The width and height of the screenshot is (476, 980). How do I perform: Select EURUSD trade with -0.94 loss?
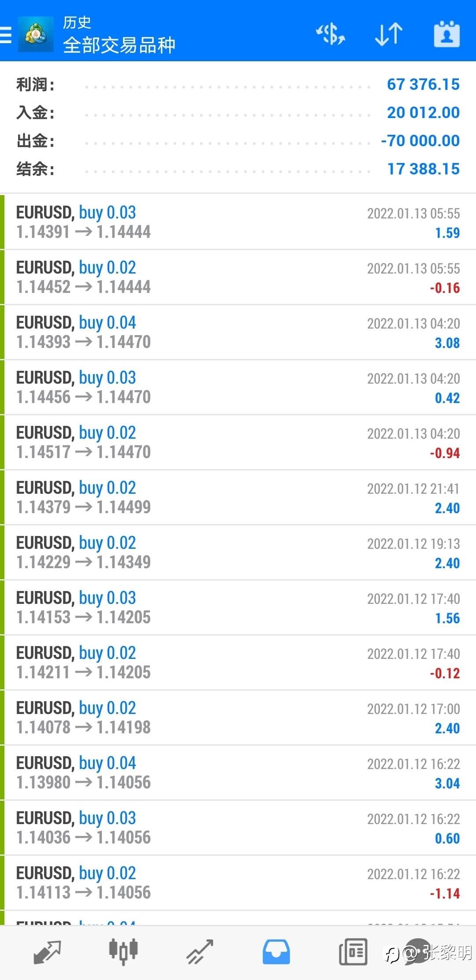(x=238, y=442)
